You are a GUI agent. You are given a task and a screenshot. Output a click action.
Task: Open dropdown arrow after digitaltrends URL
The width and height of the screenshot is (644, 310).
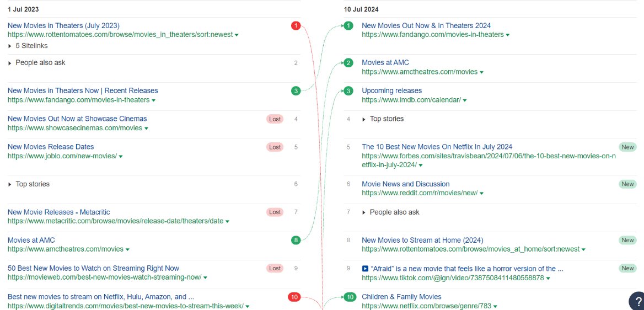pos(248,306)
